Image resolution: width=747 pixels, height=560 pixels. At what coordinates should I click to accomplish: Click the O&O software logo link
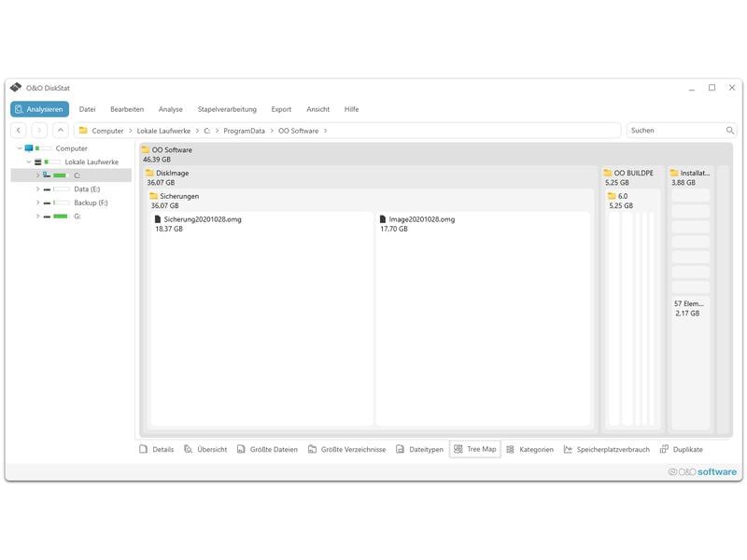pos(702,472)
